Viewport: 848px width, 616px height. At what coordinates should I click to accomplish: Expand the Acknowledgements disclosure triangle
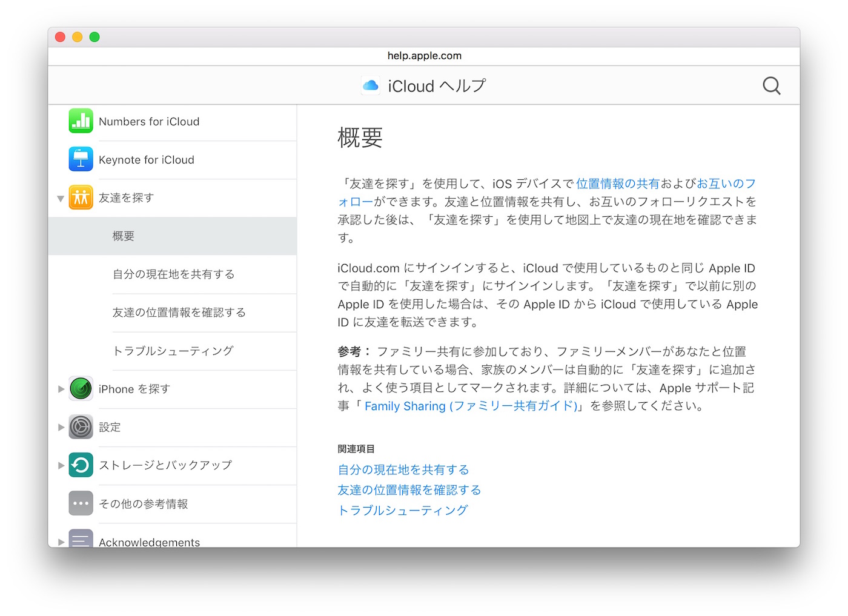[x=61, y=541]
